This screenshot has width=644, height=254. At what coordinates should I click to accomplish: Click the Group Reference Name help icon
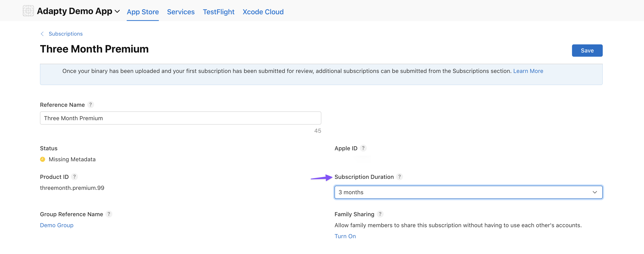point(109,214)
